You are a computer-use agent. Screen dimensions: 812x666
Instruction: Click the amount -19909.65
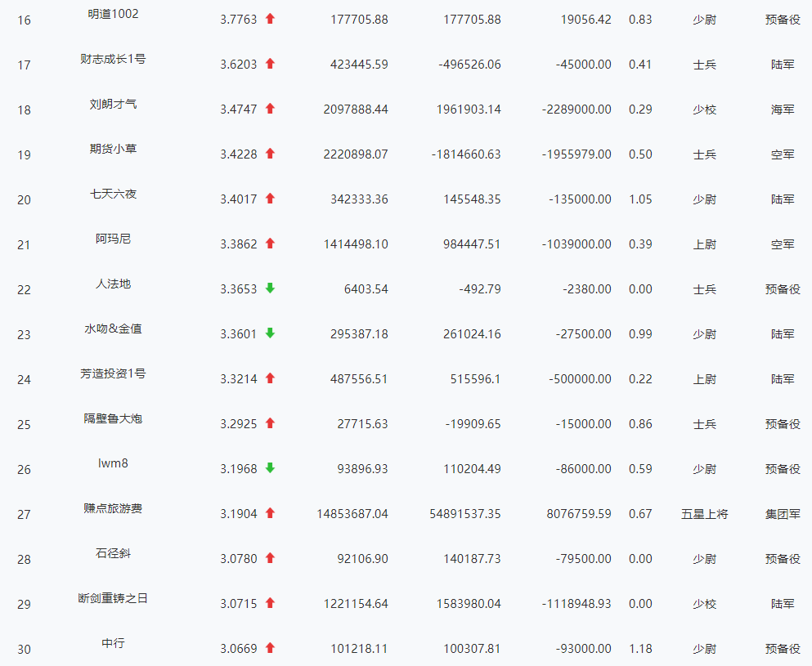click(x=473, y=424)
